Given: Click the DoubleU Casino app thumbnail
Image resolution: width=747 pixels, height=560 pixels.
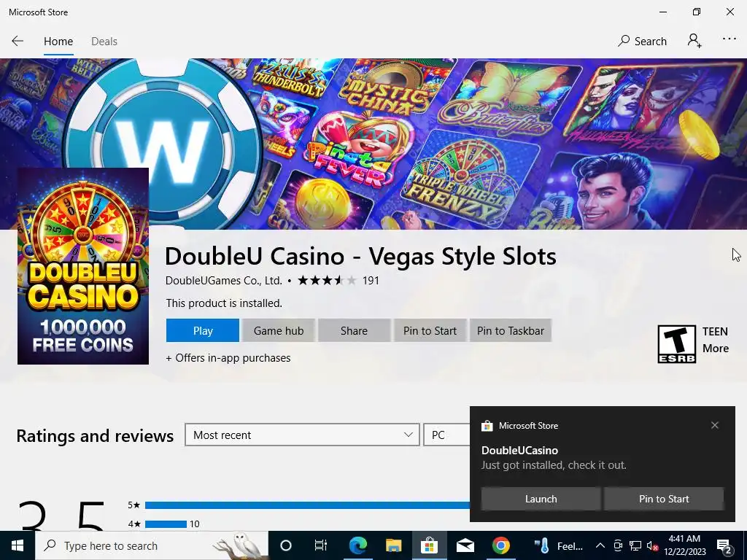Looking at the screenshot, I should point(83,266).
